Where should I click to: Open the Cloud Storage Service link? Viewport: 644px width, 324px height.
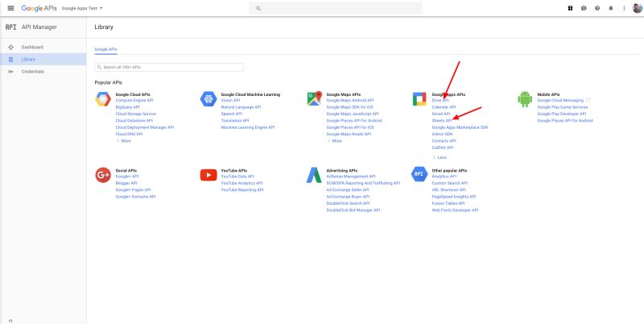pos(136,114)
